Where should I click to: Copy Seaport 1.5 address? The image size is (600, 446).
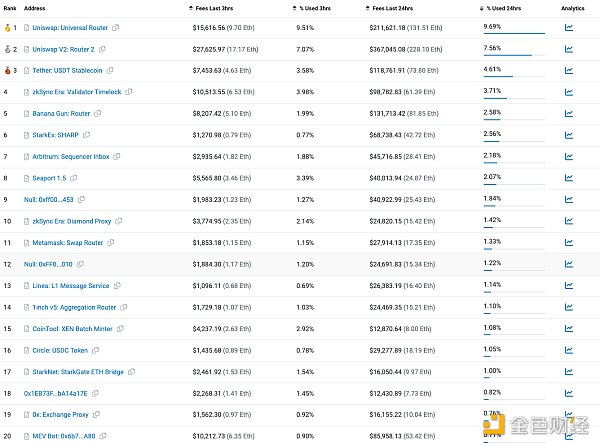[x=73, y=178]
